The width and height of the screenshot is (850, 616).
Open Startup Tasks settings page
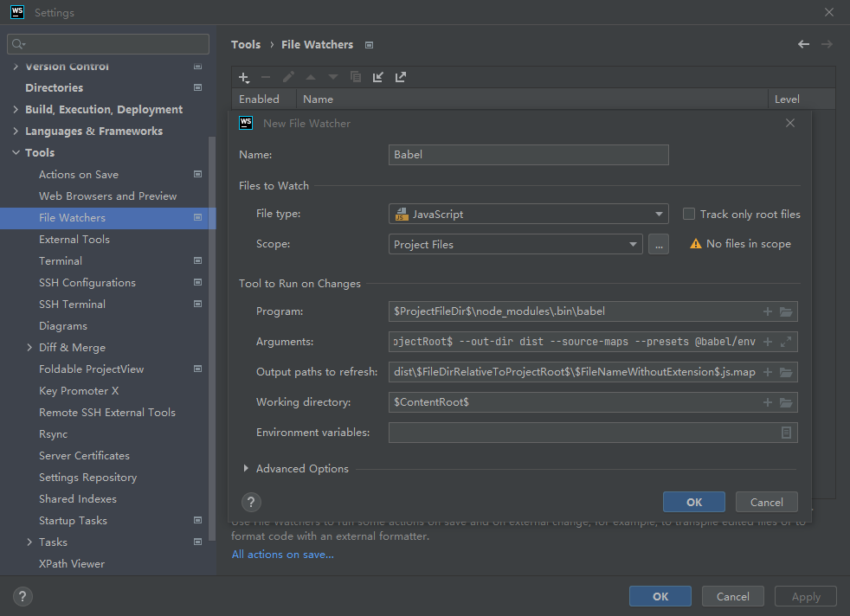[74, 521]
